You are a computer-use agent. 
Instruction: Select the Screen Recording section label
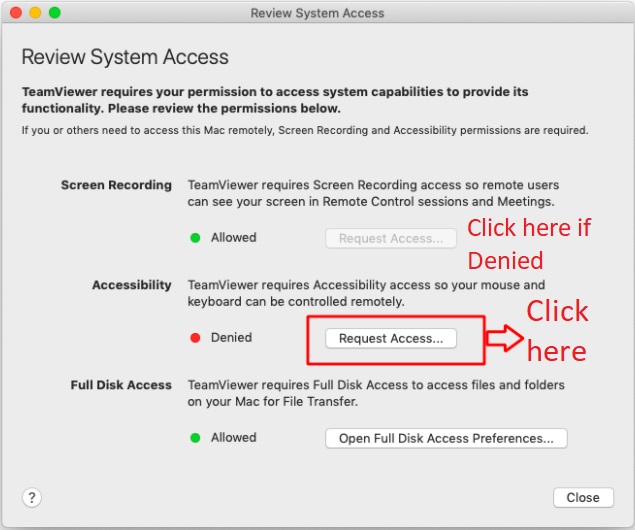[116, 185]
